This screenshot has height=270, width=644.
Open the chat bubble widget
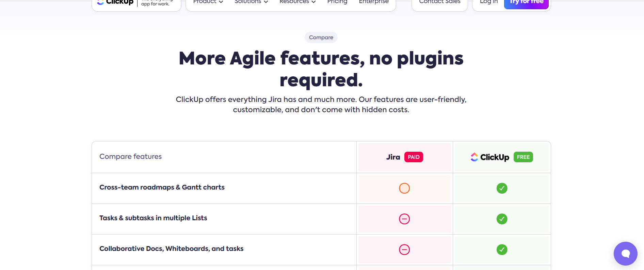click(x=625, y=254)
